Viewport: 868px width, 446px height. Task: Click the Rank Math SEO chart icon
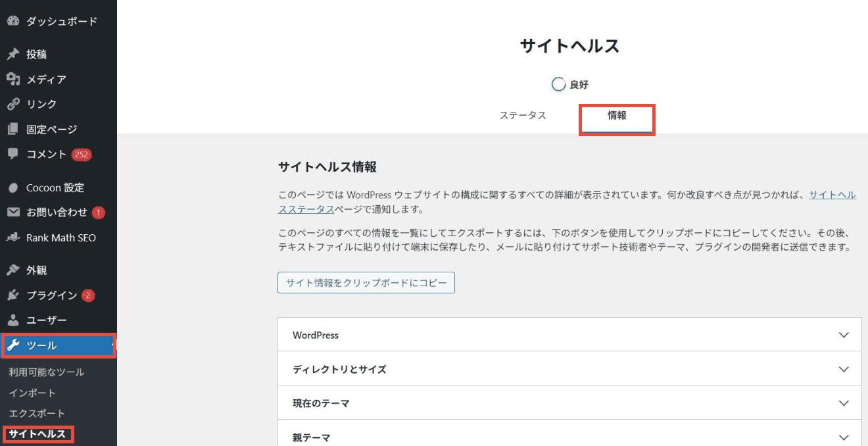point(12,237)
